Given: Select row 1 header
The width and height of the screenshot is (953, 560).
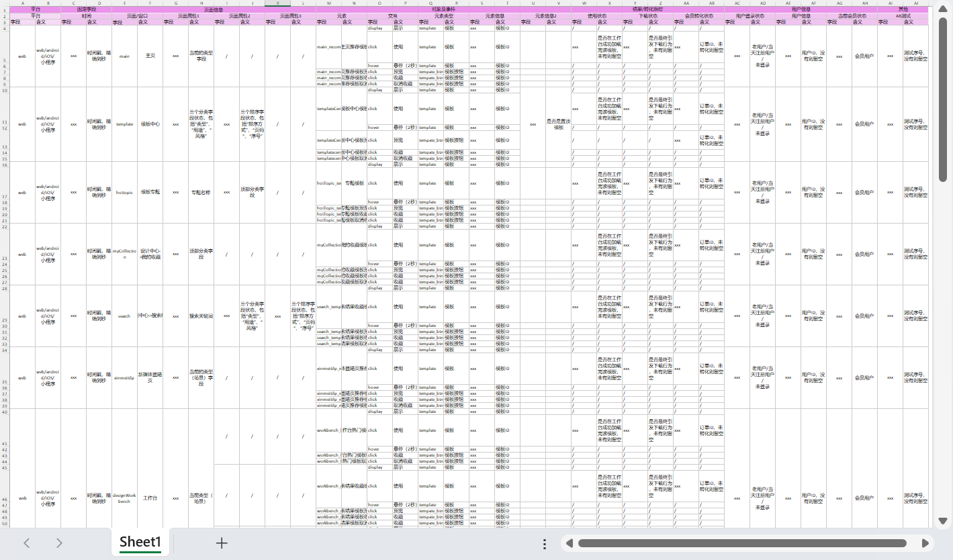Looking at the screenshot, I should (x=5, y=10).
